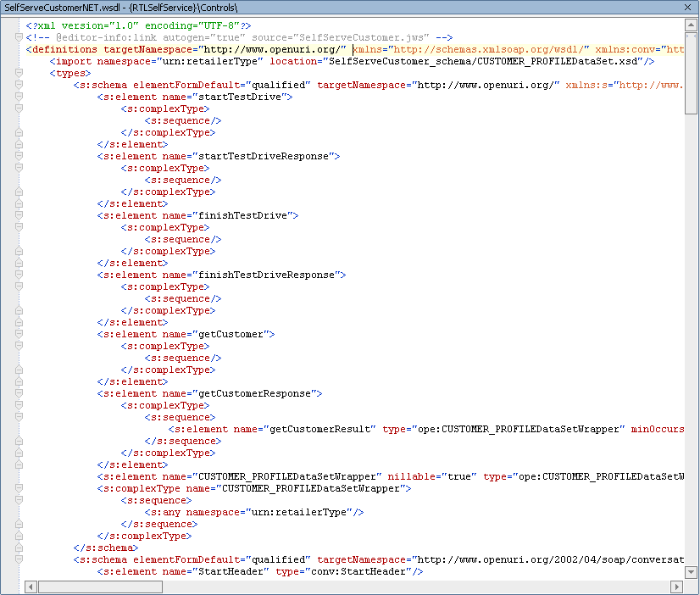Click the xmlns="http://schemas.xmlsoap.org/wsdl/" attribute
Screen dimensions: 700x595
471,49
